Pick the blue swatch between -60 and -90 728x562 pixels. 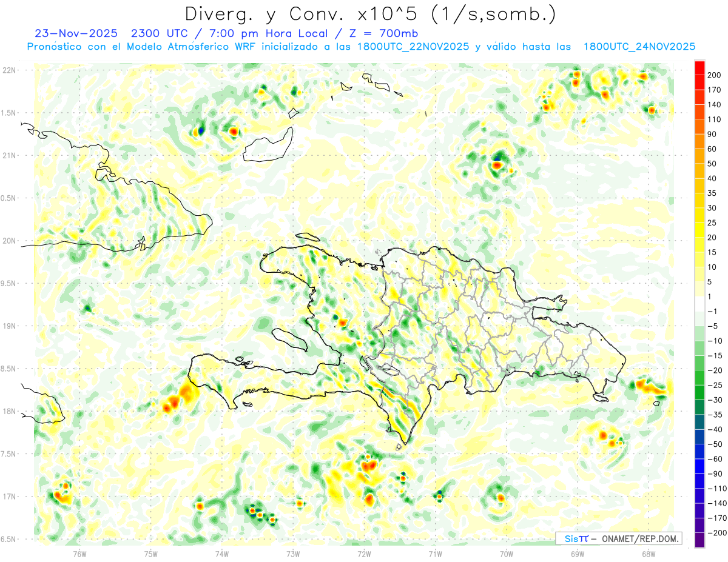tap(699, 466)
